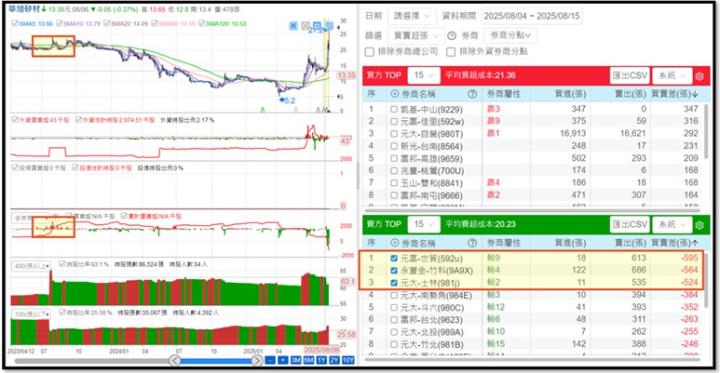Tick the 排除外資券商分點 checkbox

[450, 52]
